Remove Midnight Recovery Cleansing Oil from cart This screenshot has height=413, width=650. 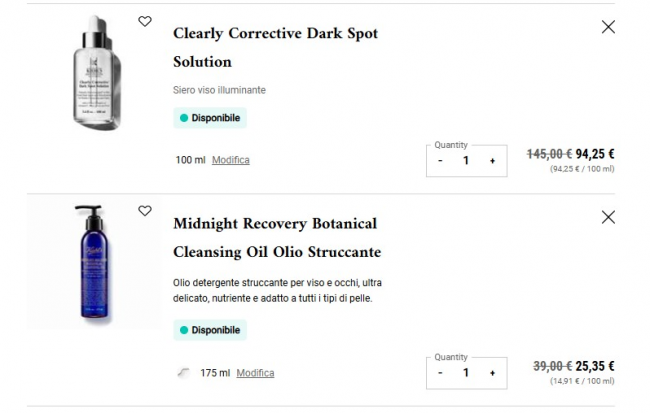point(608,217)
